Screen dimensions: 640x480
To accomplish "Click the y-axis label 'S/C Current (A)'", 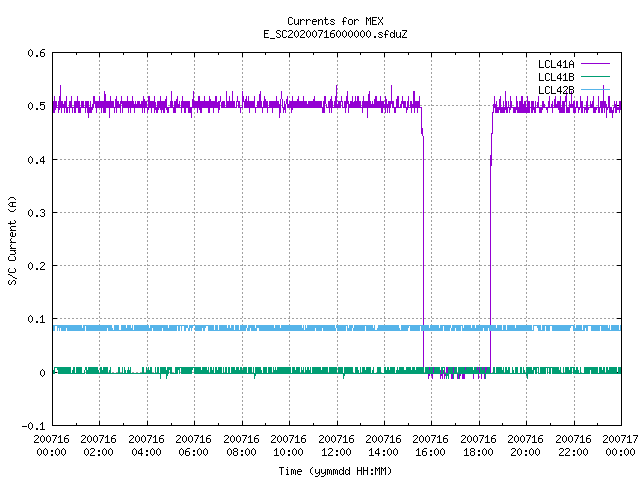I will 12,241.
